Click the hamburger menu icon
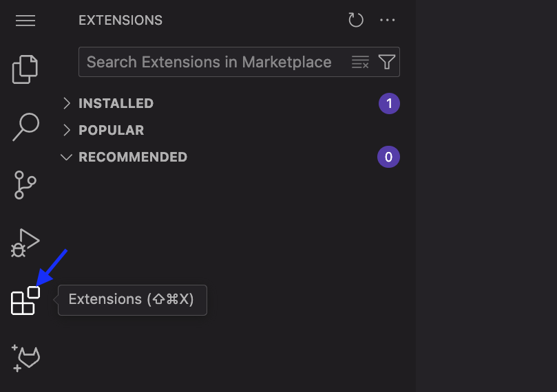Screen dimensions: 557x392 pyautogui.click(x=25, y=21)
